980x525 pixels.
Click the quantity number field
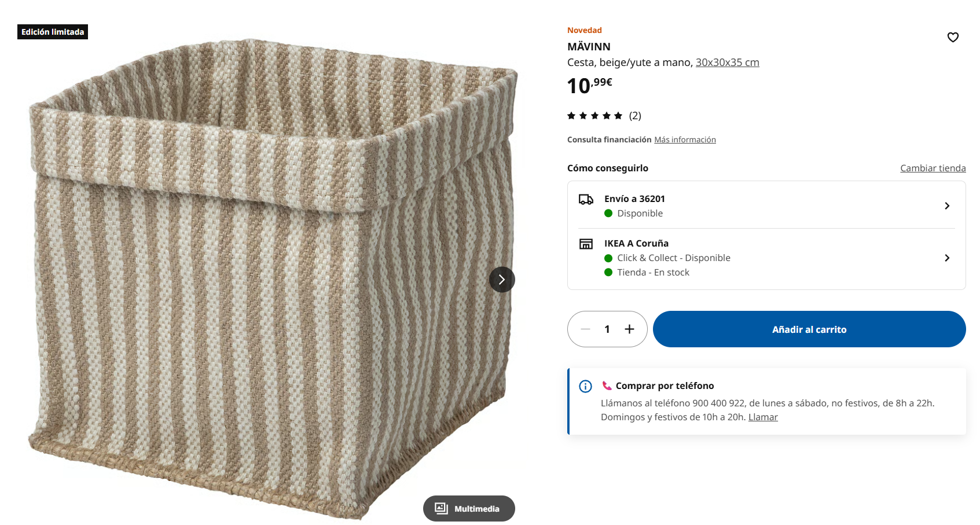(607, 329)
